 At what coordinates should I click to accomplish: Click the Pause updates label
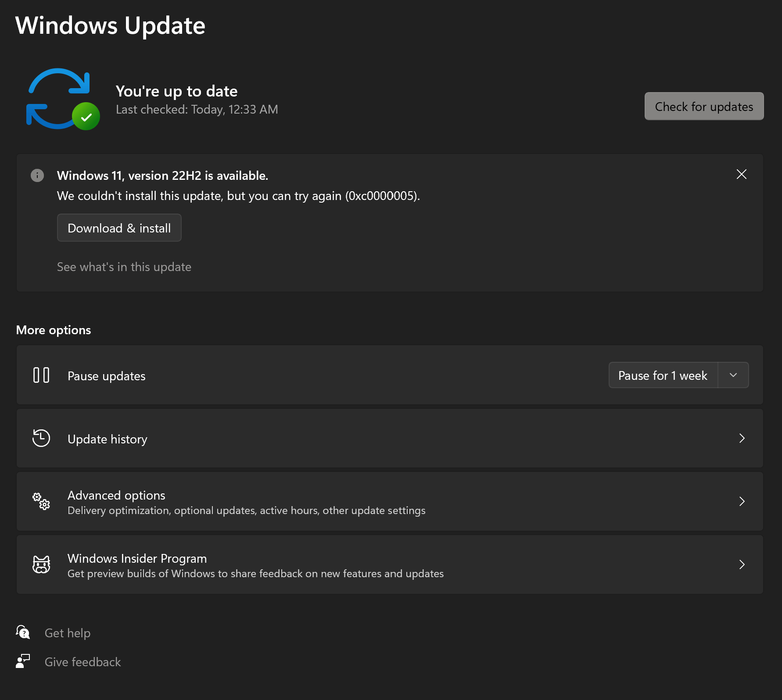click(107, 376)
